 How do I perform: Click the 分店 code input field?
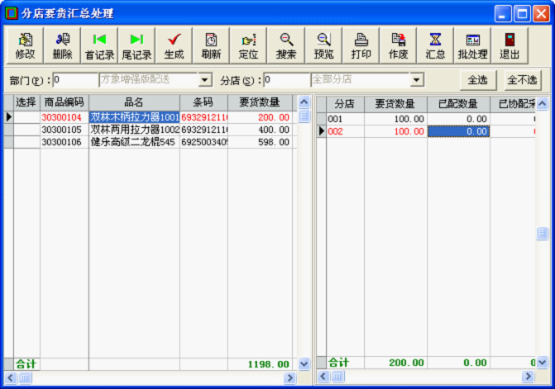[x=287, y=80]
